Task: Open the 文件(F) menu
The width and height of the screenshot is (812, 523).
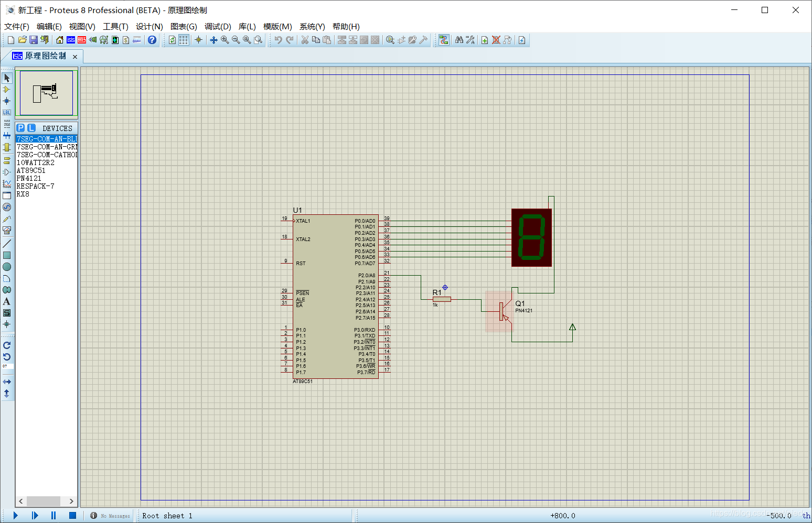Action: click(x=17, y=27)
